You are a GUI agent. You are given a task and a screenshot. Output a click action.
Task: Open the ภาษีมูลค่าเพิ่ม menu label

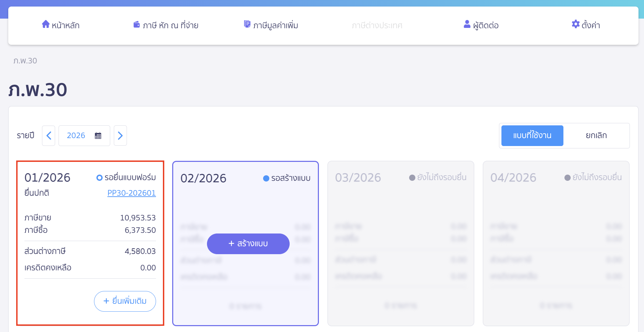[276, 25]
